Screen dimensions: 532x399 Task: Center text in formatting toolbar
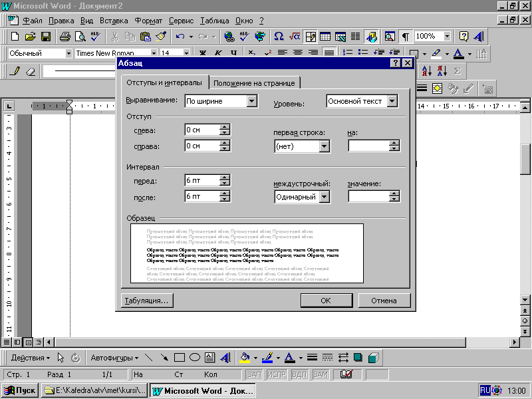point(298,53)
